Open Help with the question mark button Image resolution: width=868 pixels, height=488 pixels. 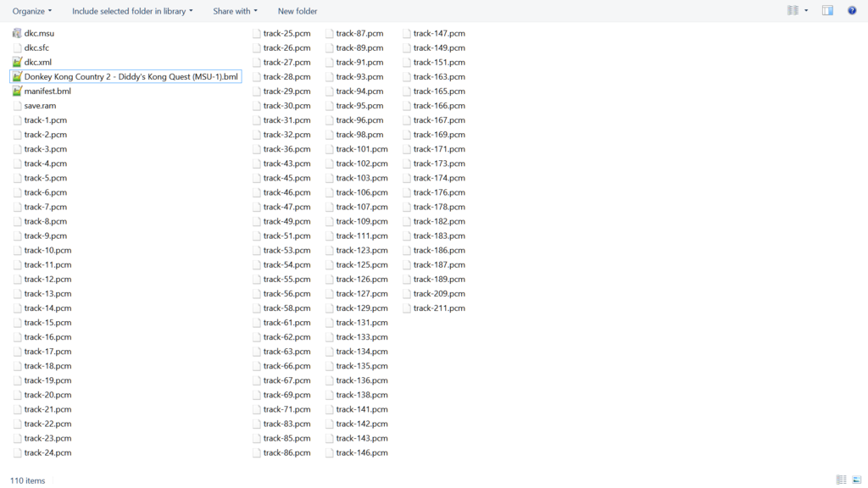pos(852,10)
